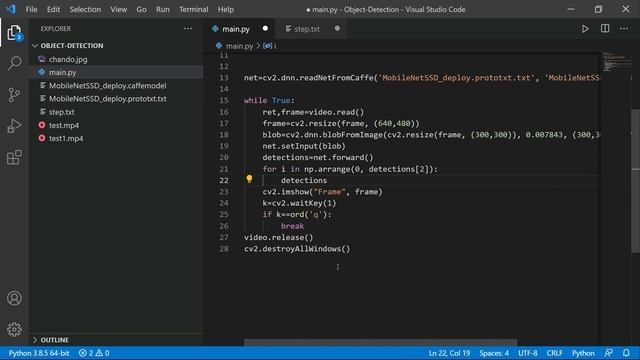Open test.mp4 in the explorer

[64, 125]
